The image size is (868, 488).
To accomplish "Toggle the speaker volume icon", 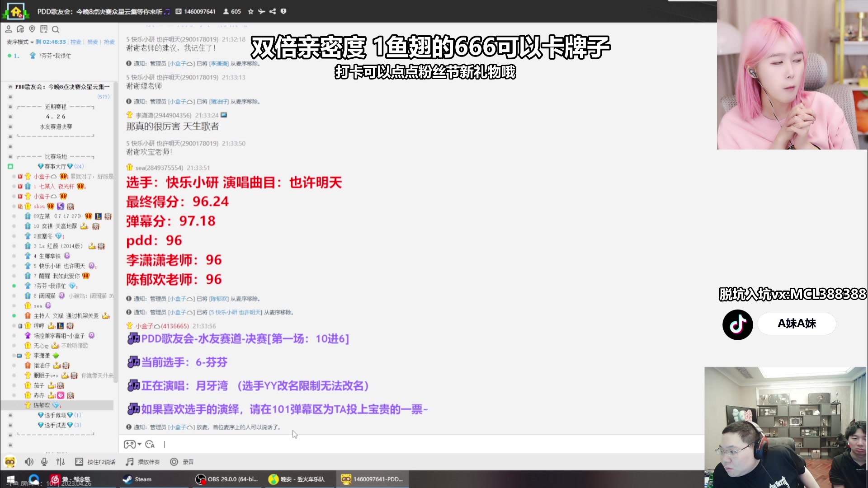I will [x=29, y=462].
